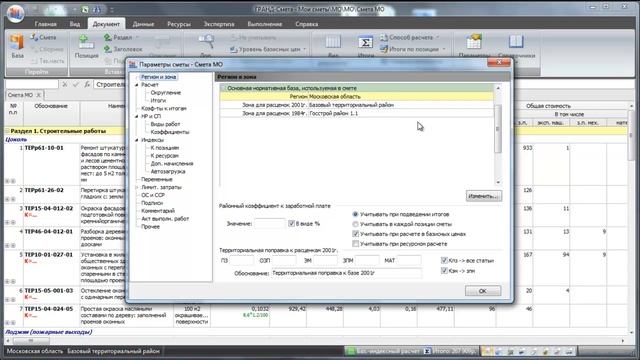Click OK in Параметры сметы dialog
640x360 pixels.
(483, 291)
